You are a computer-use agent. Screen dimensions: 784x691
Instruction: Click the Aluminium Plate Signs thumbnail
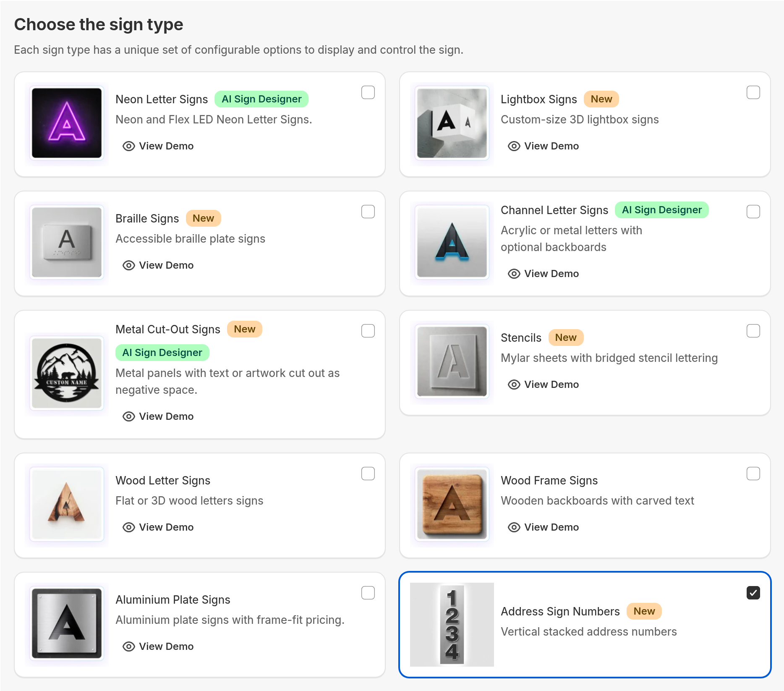click(67, 623)
